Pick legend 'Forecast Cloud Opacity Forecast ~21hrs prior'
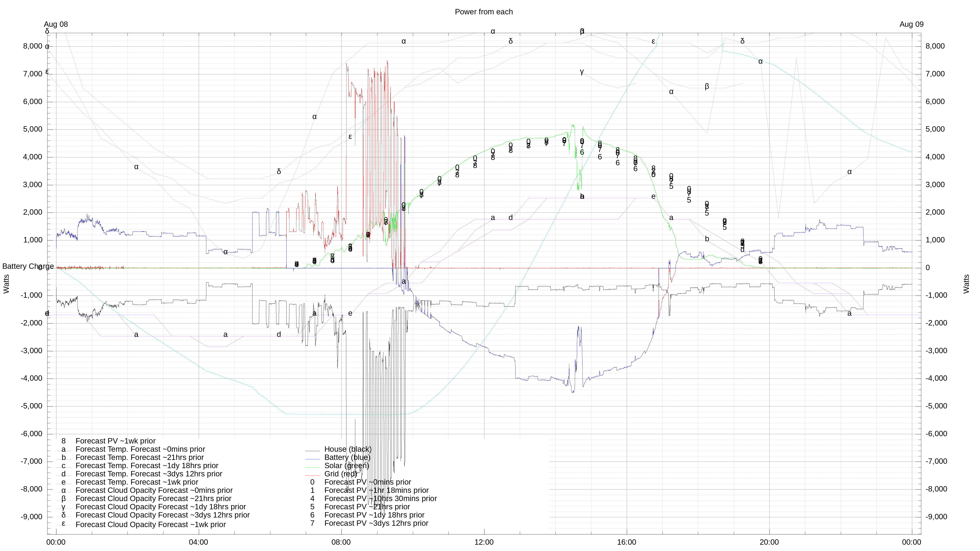Screen dimensions: 980x551 coord(153,499)
